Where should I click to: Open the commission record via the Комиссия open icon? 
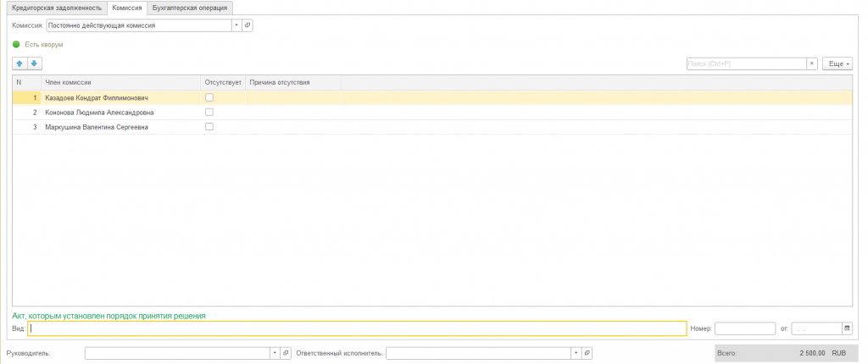point(248,25)
